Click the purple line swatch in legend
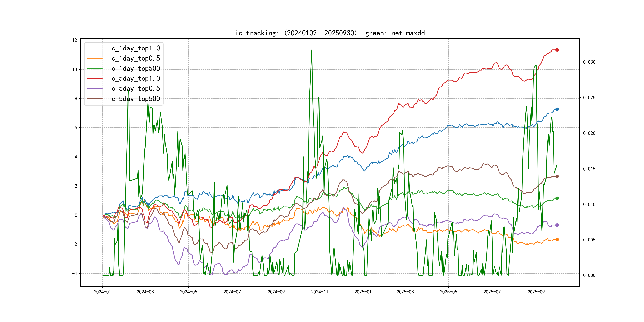644x322 pixels. point(94,88)
